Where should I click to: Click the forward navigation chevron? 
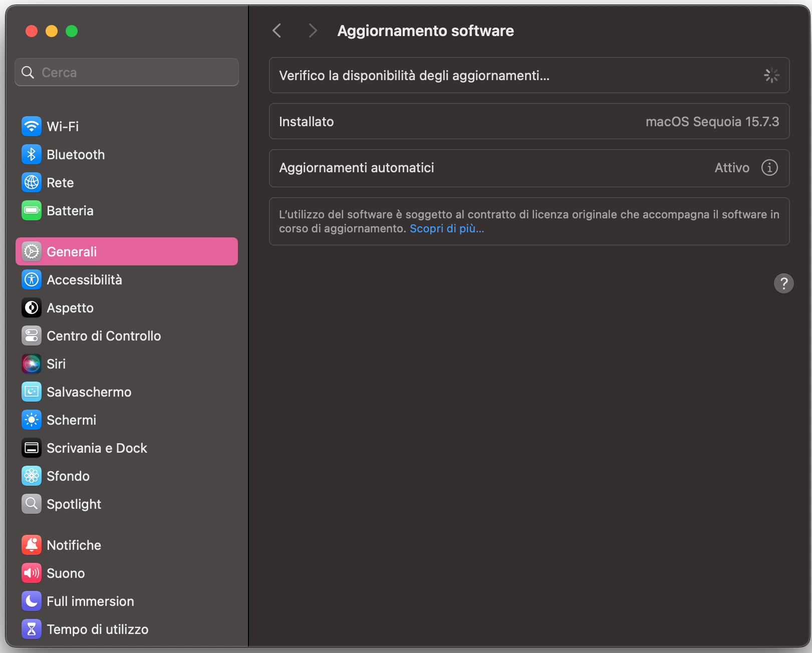[x=313, y=31]
